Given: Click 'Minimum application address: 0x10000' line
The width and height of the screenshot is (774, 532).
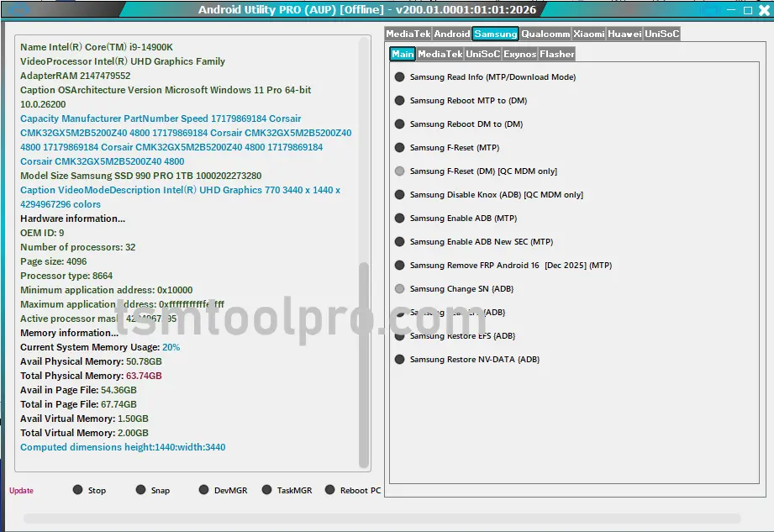Looking at the screenshot, I should [x=107, y=291].
